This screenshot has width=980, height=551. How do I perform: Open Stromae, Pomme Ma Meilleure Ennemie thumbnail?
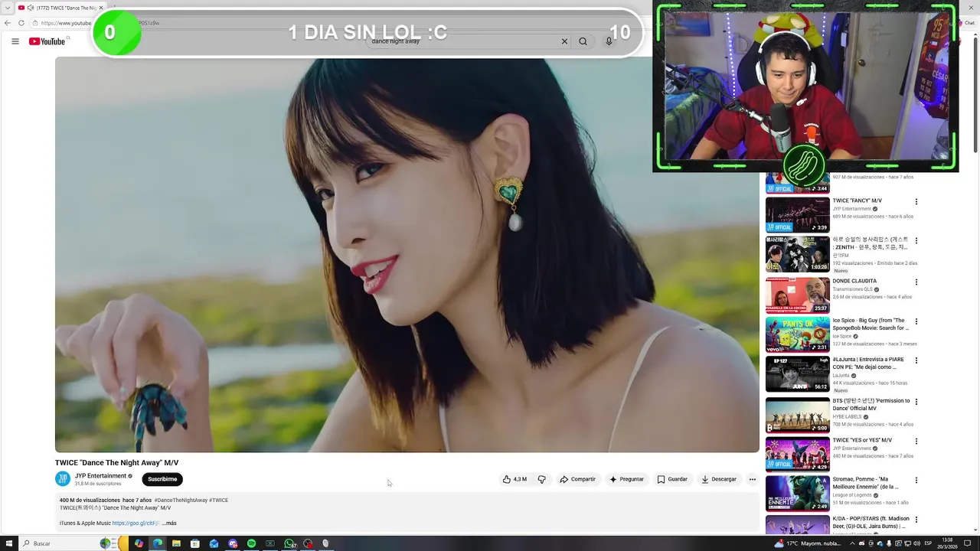798,494
